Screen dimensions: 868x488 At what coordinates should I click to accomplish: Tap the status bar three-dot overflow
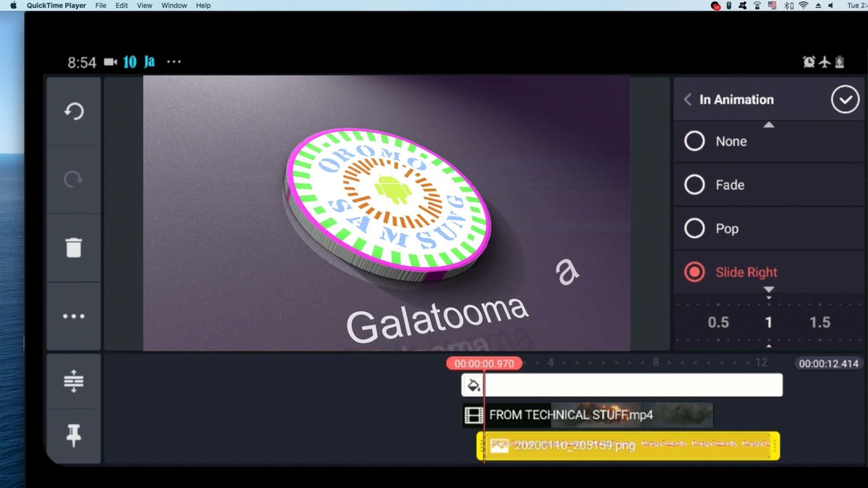tap(174, 62)
